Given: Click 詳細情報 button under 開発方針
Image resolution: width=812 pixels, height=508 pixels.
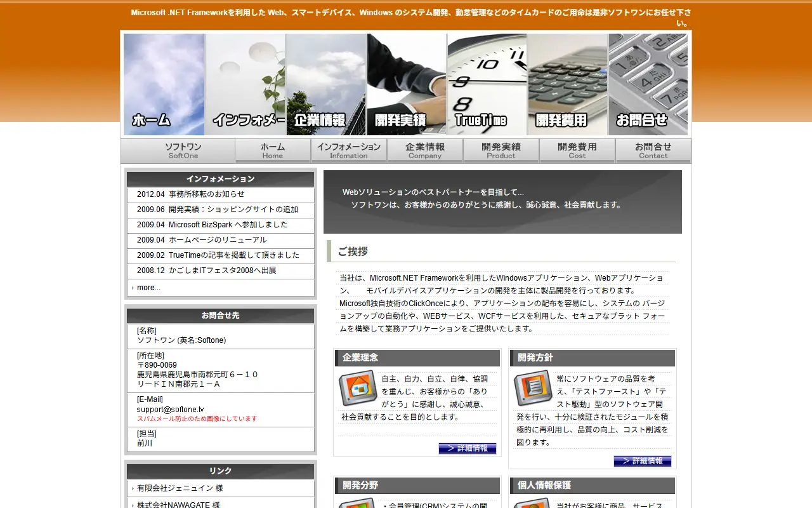Looking at the screenshot, I should pos(643,461).
